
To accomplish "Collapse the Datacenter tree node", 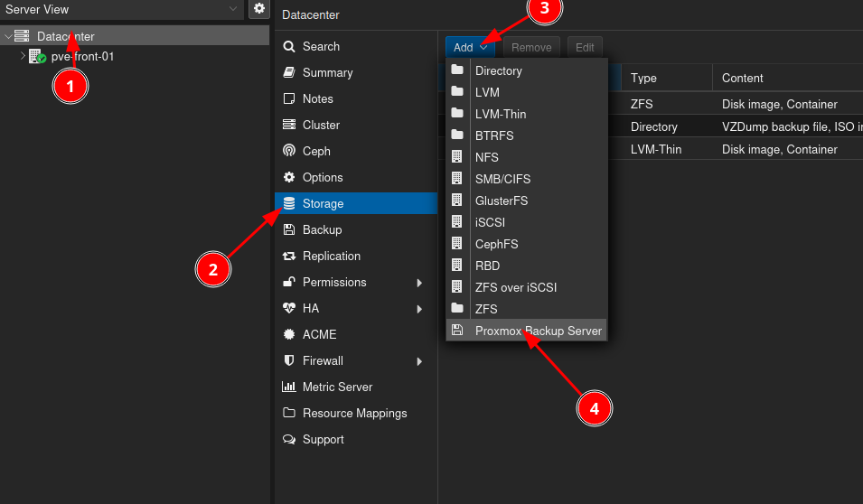I will 8,36.
